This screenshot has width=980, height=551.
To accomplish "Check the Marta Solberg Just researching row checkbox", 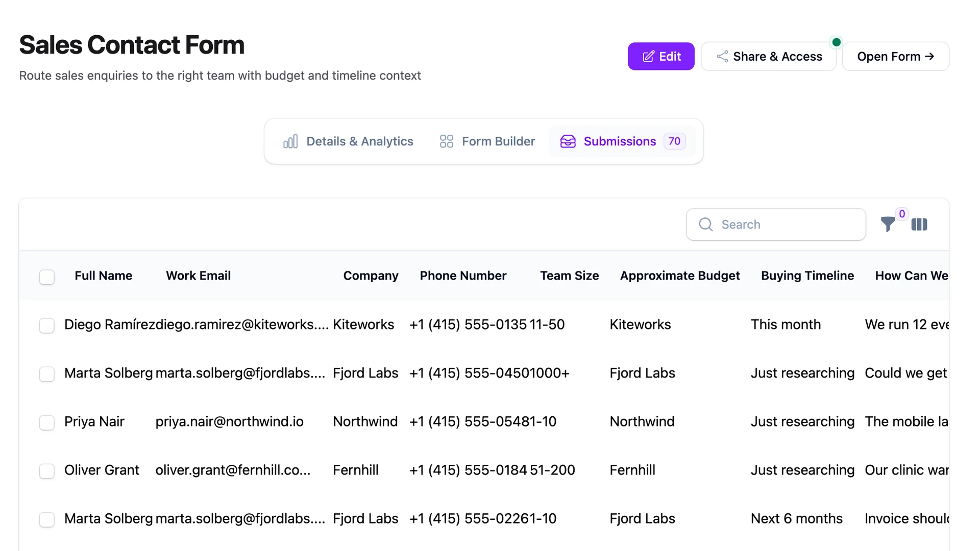I will 47,374.
